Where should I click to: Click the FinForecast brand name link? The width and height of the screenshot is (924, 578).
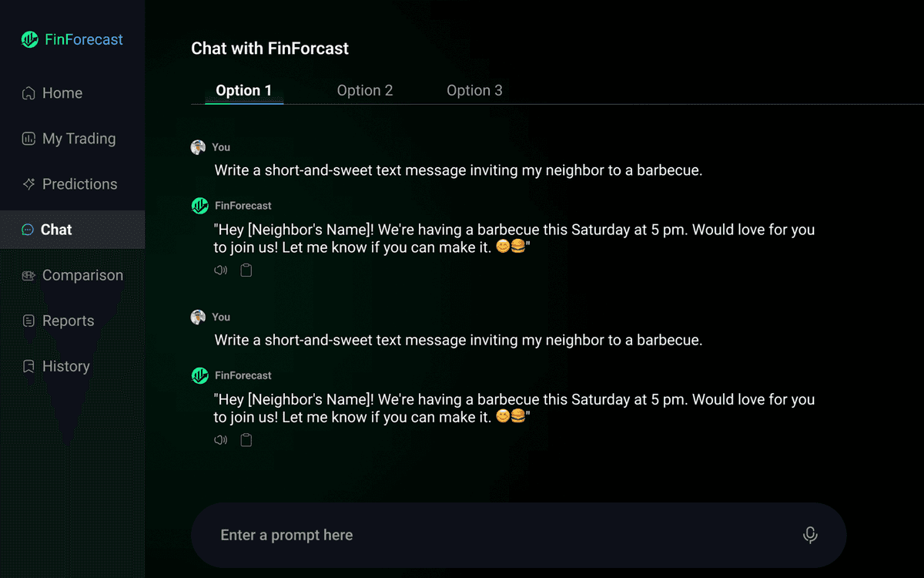[x=84, y=40]
